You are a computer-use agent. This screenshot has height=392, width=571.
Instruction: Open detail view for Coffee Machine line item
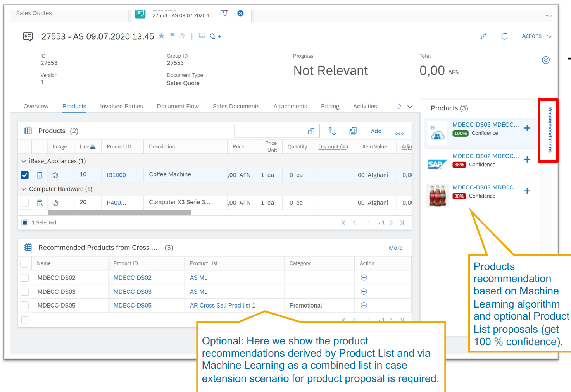tap(40, 175)
